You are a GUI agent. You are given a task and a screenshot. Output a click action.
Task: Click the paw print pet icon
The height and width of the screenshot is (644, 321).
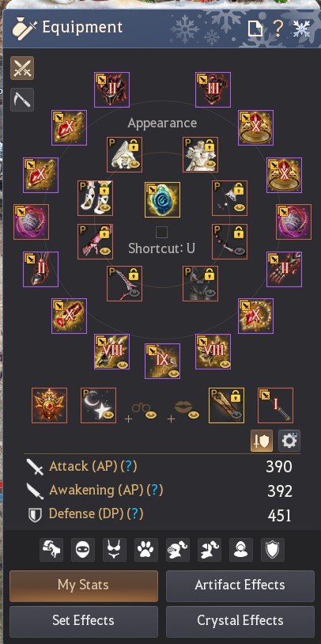pyautogui.click(x=145, y=550)
